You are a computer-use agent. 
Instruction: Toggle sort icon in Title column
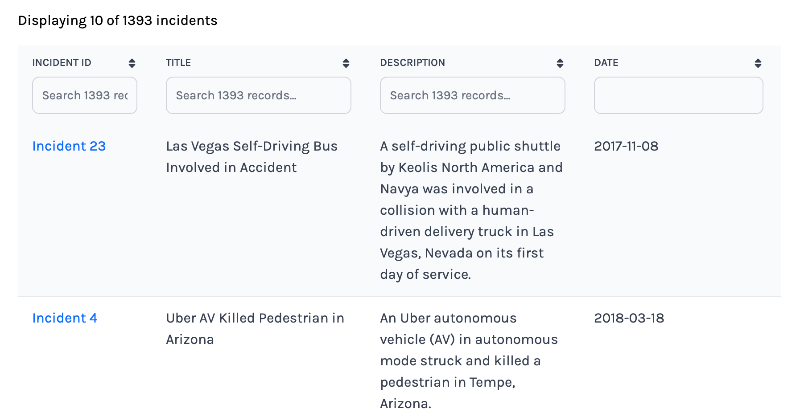click(346, 63)
